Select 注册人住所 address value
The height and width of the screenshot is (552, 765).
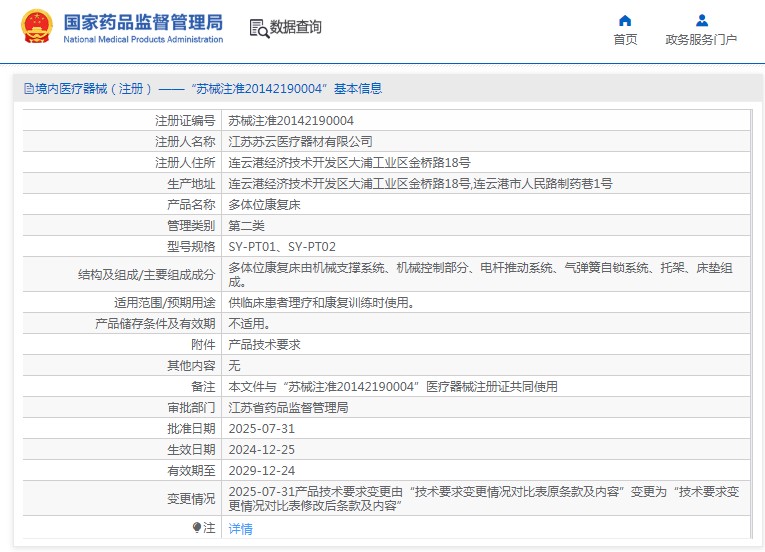point(349,163)
